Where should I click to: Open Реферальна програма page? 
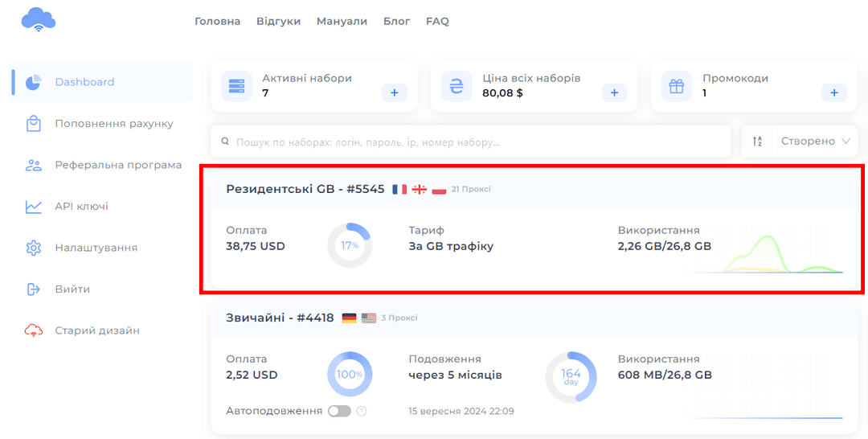(x=118, y=165)
